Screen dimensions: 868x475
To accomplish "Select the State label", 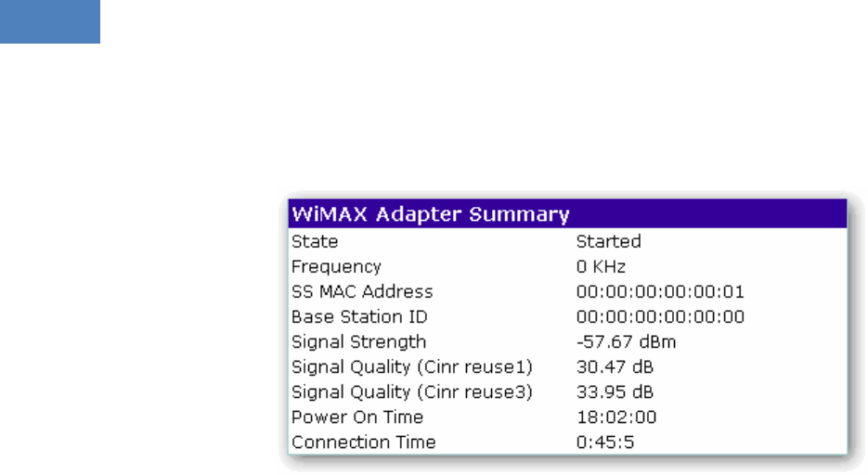I will pos(315,241).
